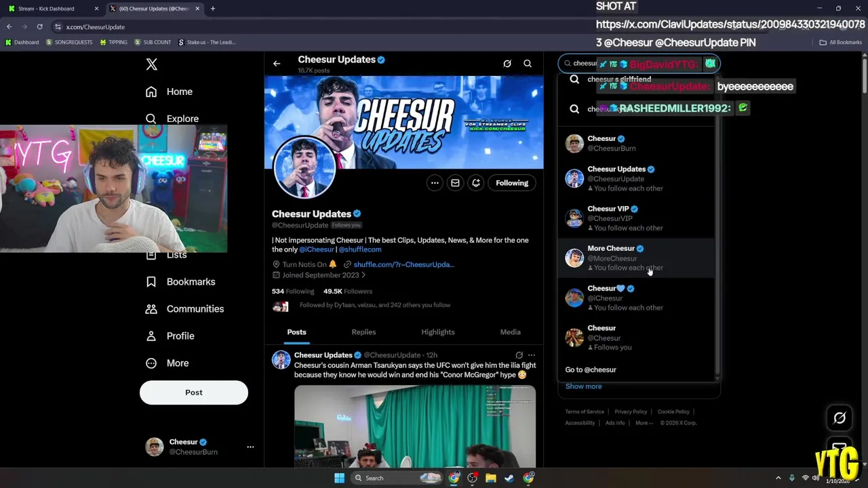Open Privacy Policy footer link
This screenshot has height=488, width=868.
(x=631, y=412)
